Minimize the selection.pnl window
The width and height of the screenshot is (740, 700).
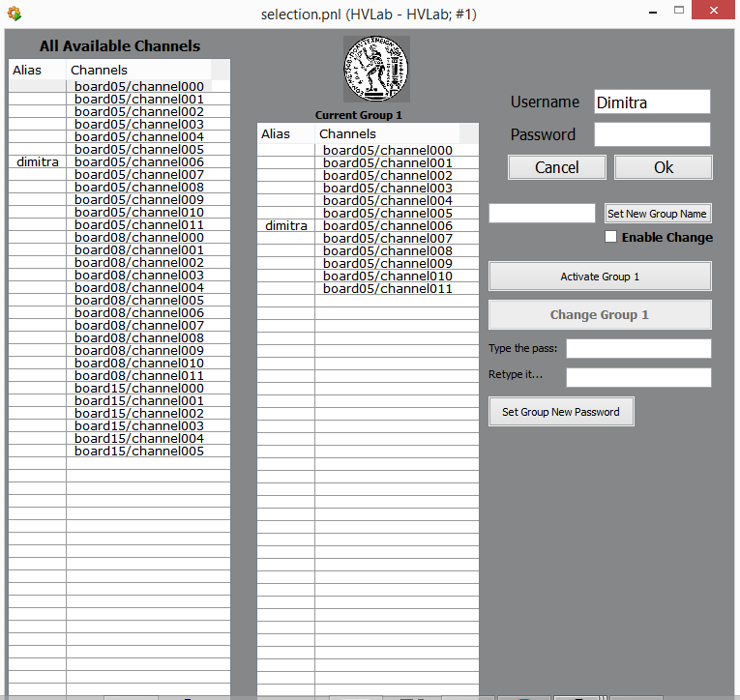coord(653,11)
